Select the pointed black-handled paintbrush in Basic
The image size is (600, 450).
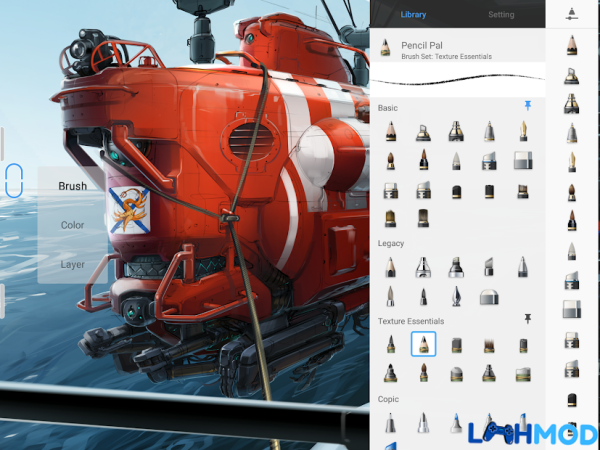(423, 160)
